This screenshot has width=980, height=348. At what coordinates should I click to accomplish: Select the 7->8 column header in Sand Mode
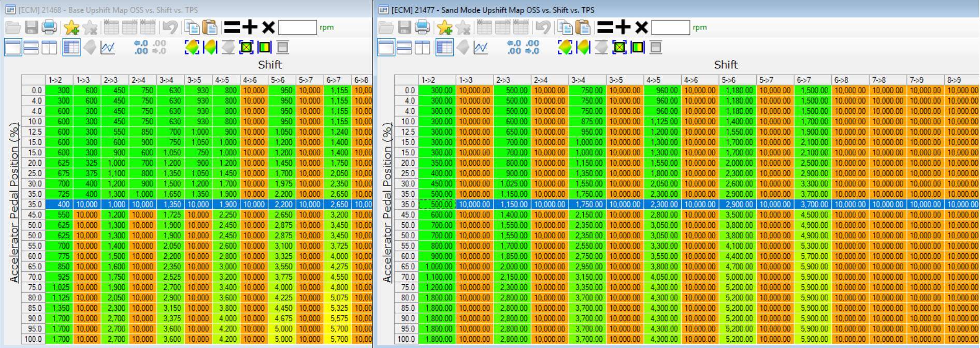tap(888, 80)
